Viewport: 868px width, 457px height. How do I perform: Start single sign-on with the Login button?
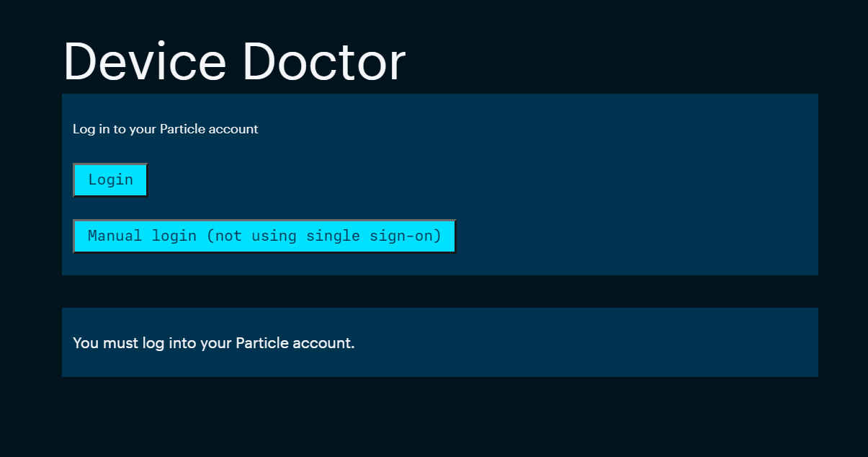[x=110, y=179]
